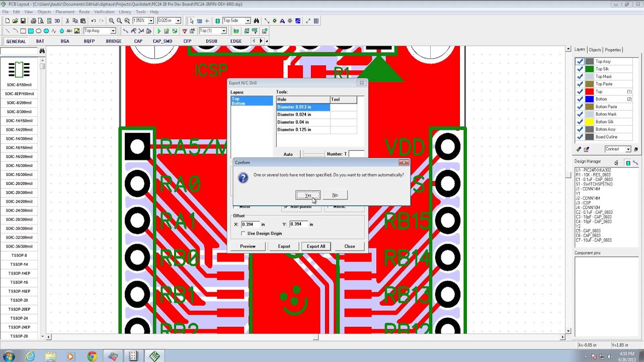Click the search icon above components list
Screen dimensions: 644x362
coord(42,51)
